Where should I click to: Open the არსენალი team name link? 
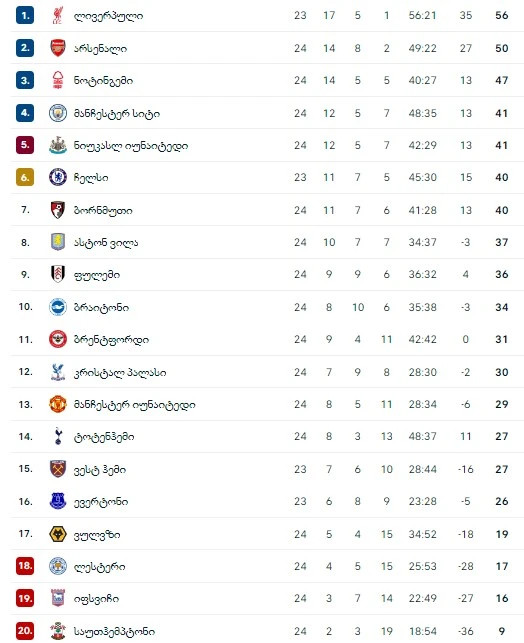click(x=100, y=48)
